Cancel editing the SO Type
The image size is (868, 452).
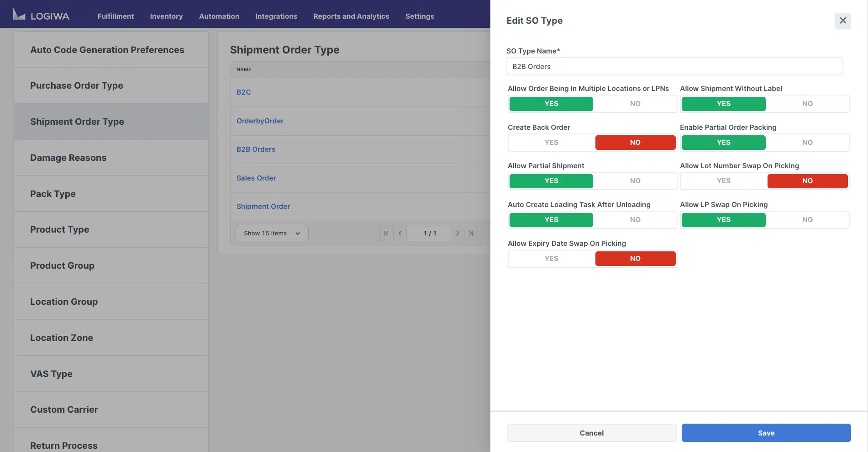click(591, 433)
